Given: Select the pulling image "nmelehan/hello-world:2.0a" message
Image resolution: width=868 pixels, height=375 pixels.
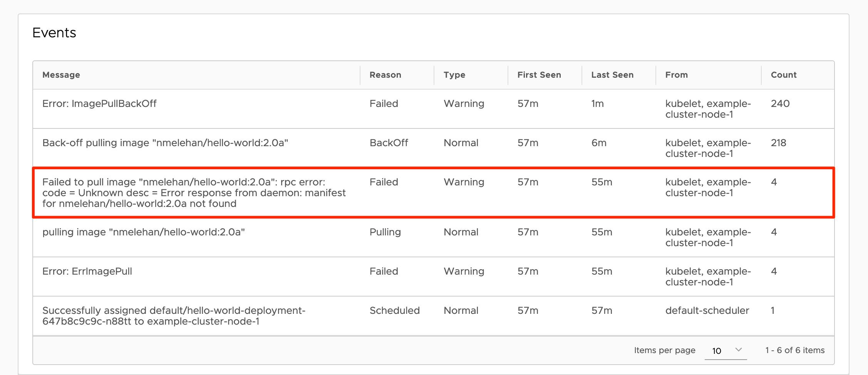Looking at the screenshot, I should click(x=143, y=232).
